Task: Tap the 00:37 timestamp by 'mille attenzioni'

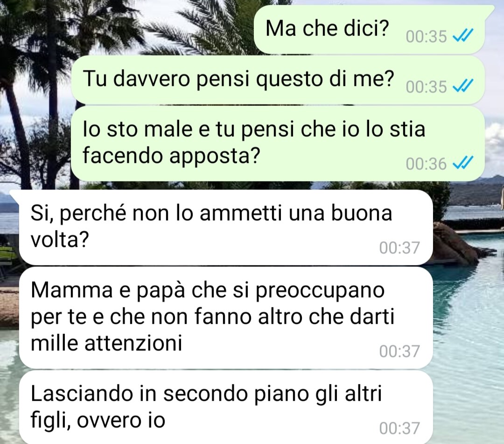Action: pos(399,351)
